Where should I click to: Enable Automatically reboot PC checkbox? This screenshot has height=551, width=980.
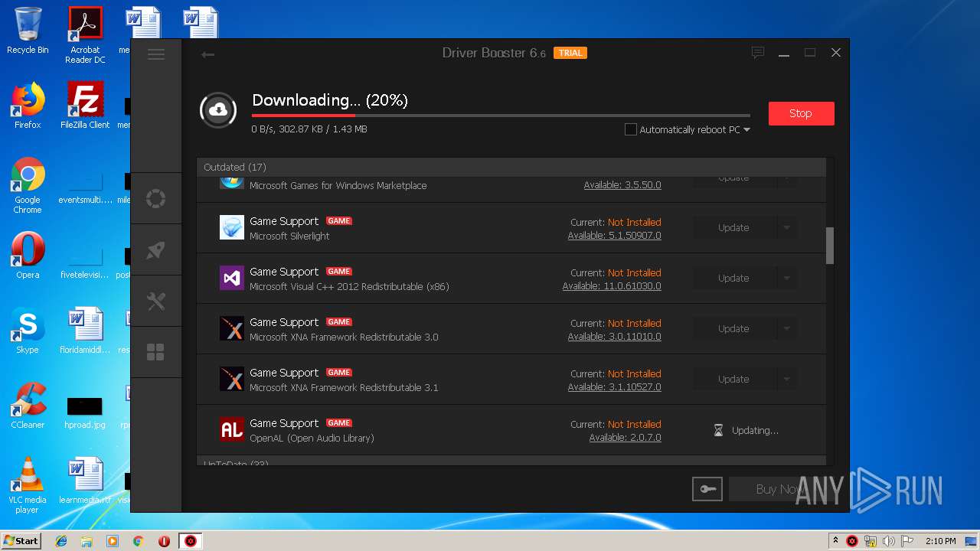(631, 129)
